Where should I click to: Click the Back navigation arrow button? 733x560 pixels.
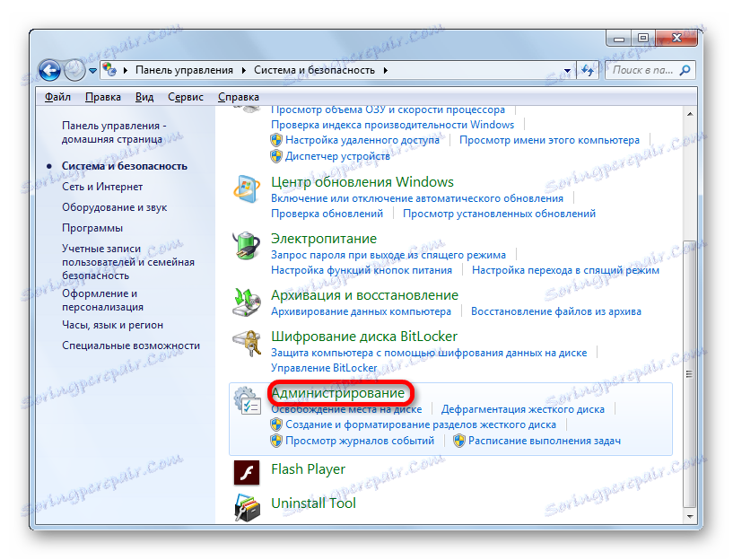pyautogui.click(x=49, y=71)
